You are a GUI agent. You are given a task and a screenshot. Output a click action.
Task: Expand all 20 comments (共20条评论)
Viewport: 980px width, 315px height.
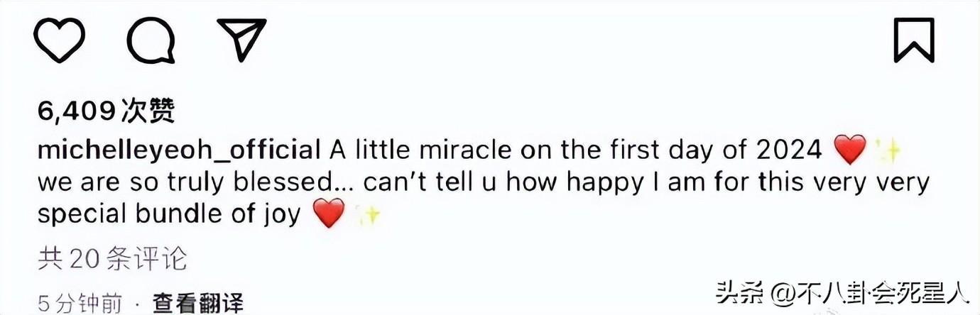112,260
